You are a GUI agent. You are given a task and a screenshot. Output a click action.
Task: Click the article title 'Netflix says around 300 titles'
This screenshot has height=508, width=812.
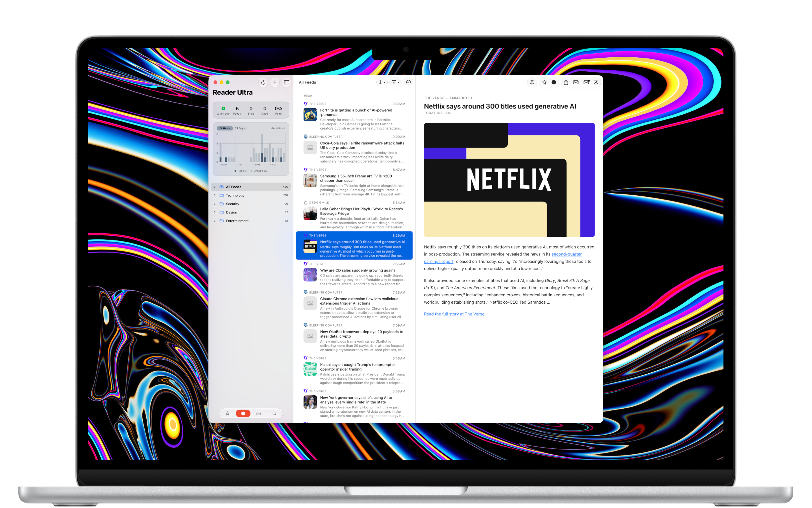pos(500,106)
